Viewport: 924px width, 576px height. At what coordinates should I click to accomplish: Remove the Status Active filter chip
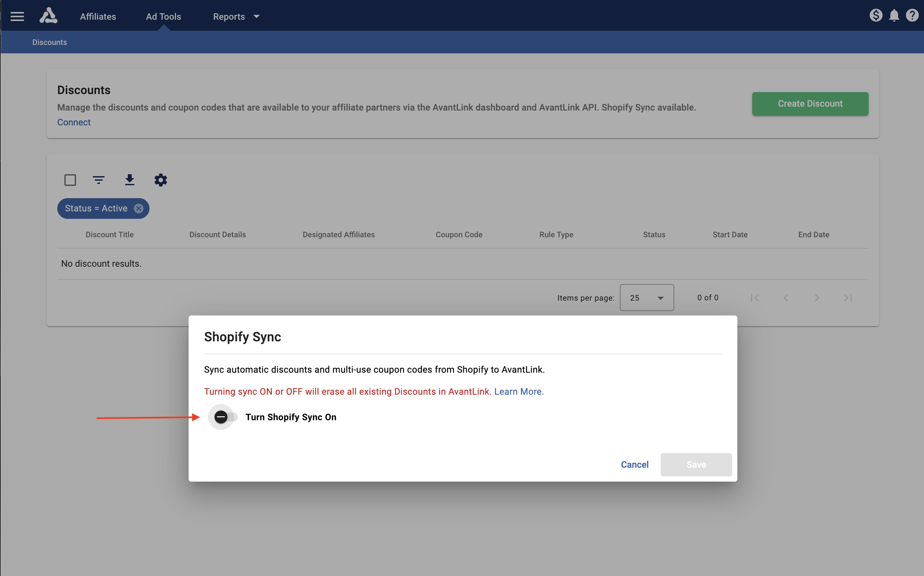point(138,208)
